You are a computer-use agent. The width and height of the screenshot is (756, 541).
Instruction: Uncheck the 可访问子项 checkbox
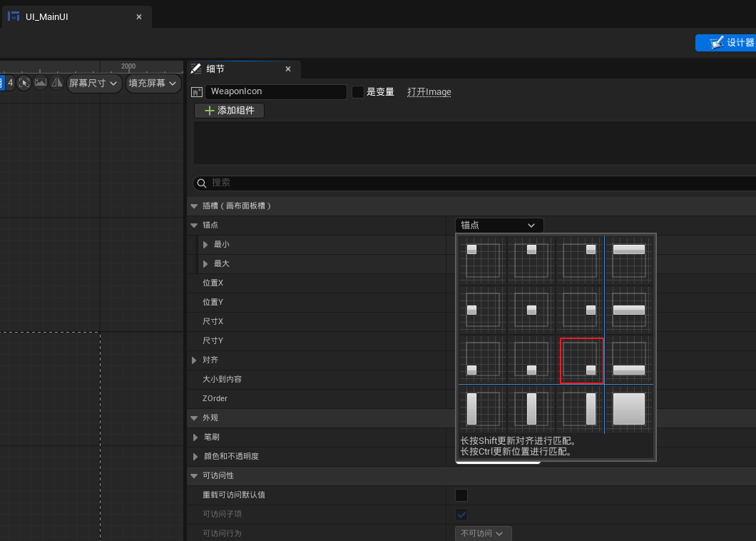tap(461, 515)
